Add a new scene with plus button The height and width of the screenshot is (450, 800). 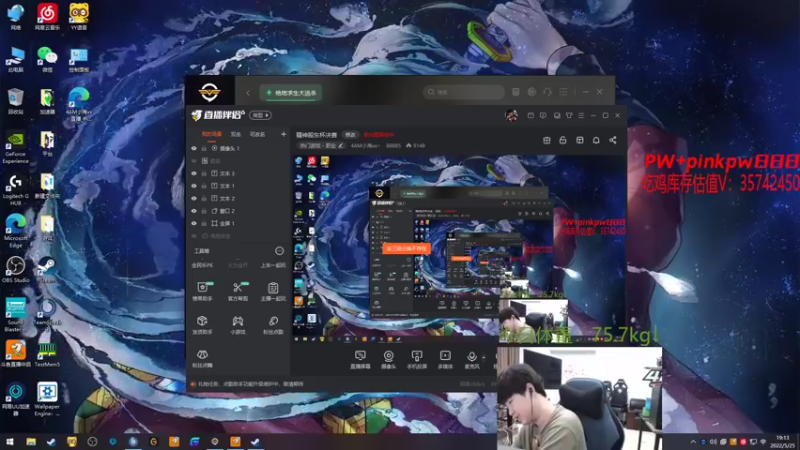click(x=284, y=134)
